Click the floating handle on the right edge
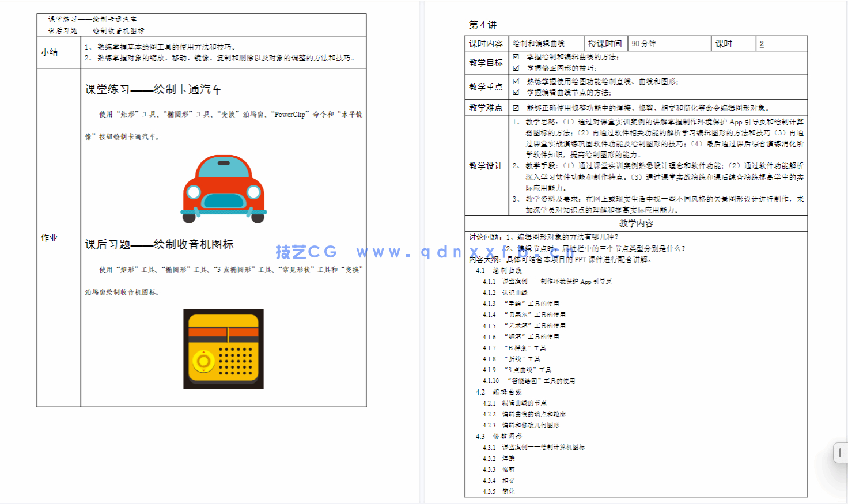 click(x=841, y=453)
